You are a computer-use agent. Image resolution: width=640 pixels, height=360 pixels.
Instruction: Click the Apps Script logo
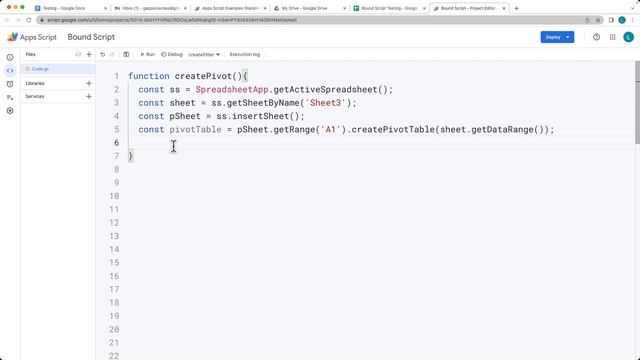[x=31, y=37]
